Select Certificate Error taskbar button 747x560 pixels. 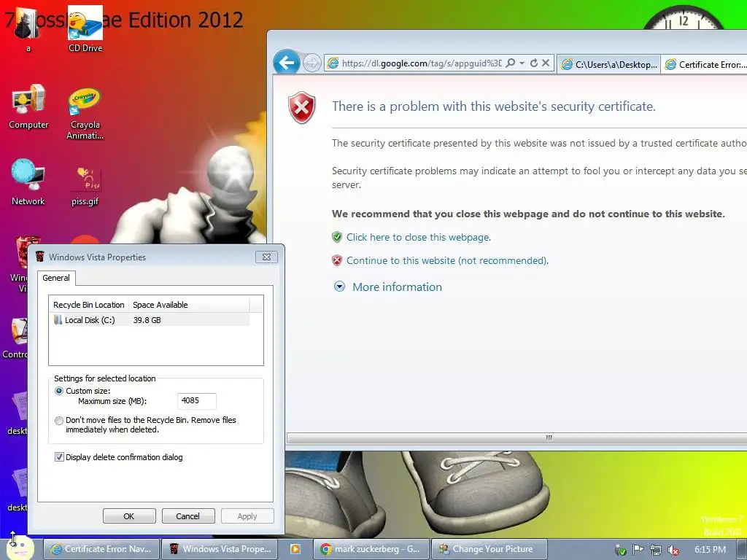point(101,549)
